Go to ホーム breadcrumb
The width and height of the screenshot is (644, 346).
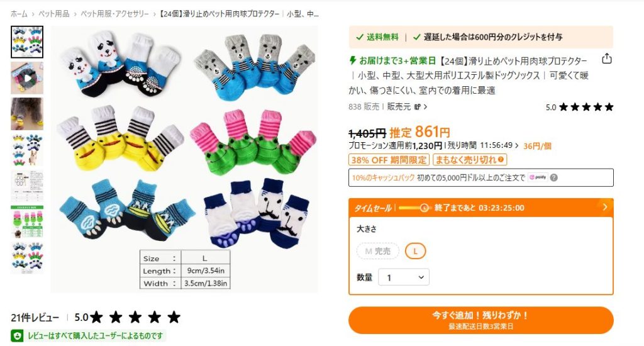(x=19, y=14)
